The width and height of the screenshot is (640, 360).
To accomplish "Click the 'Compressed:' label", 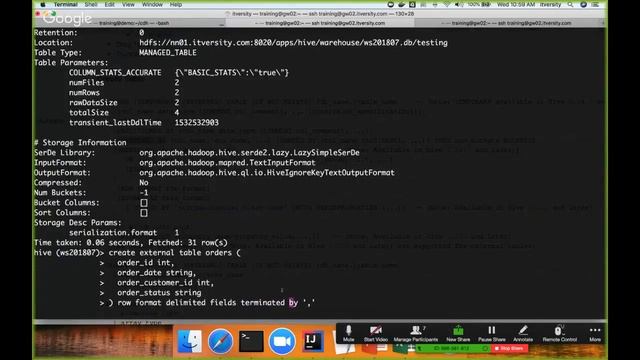I will [x=58, y=182].
